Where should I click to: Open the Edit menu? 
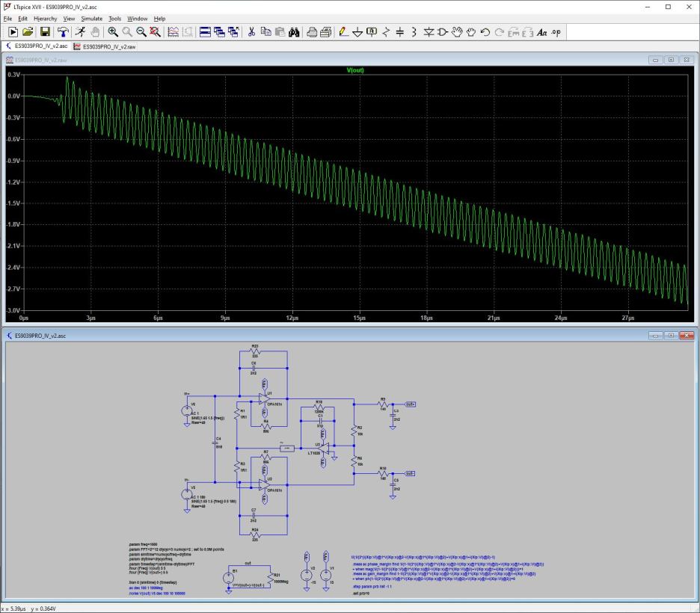click(x=22, y=19)
